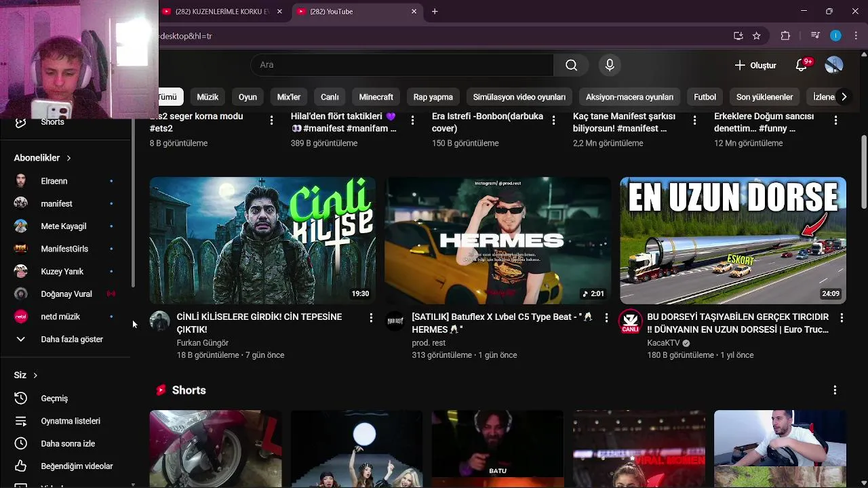Close the KUZENLERİMLE KORKU tab
Image resolution: width=868 pixels, height=488 pixels.
click(x=279, y=12)
